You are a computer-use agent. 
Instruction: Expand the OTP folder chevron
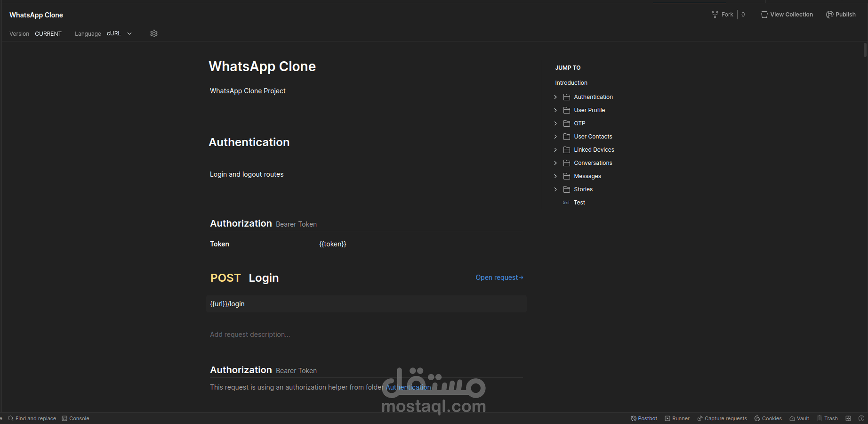[x=555, y=123]
